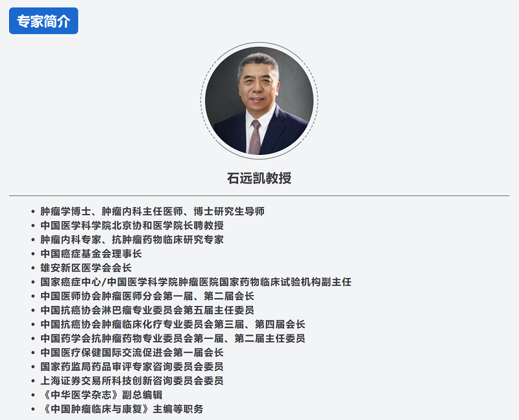The height and width of the screenshot is (420, 519).
Task: Click the 中国药学会抗肿瘤药物专业委员会 line
Action: 173,338
